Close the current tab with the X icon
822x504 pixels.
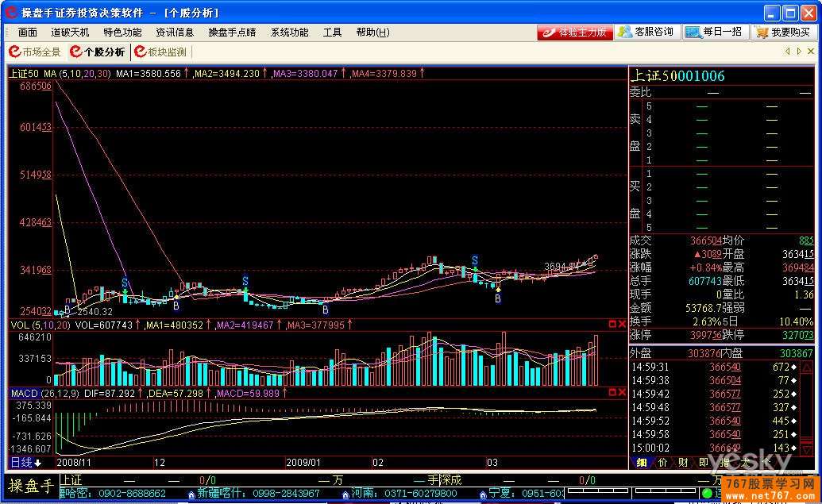pos(811,52)
